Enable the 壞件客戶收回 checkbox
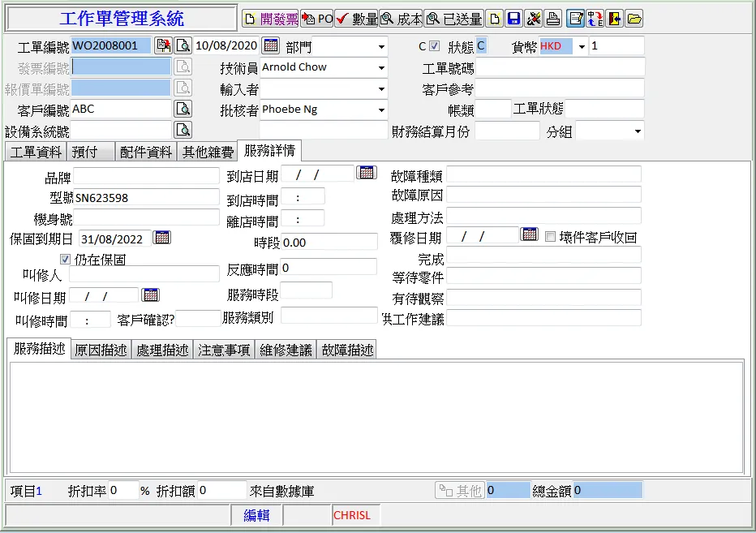The image size is (756, 533). [551, 237]
